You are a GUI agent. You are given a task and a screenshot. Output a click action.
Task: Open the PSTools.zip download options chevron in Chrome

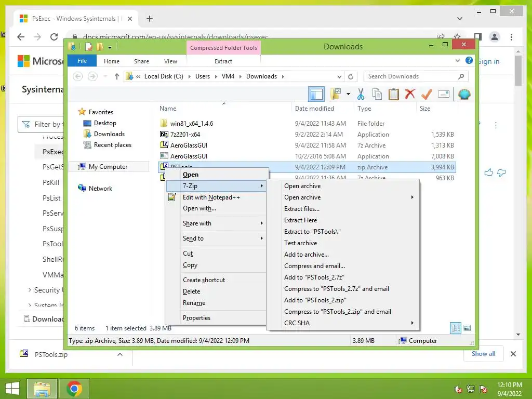point(120,354)
